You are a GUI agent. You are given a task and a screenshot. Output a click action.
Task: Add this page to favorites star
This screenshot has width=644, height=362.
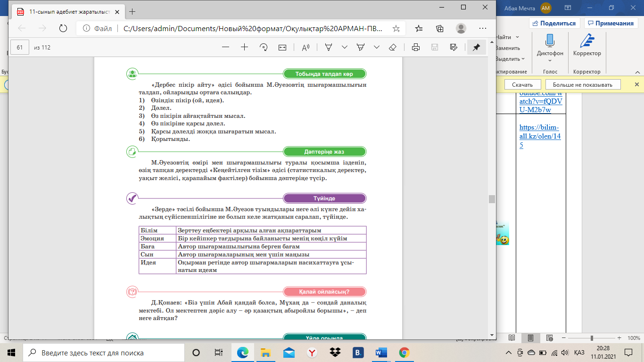396,28
